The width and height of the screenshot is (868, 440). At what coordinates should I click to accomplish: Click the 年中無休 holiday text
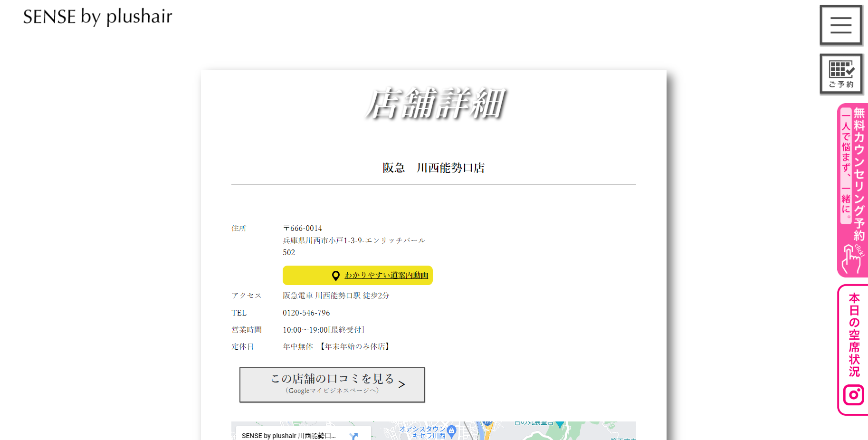point(298,346)
